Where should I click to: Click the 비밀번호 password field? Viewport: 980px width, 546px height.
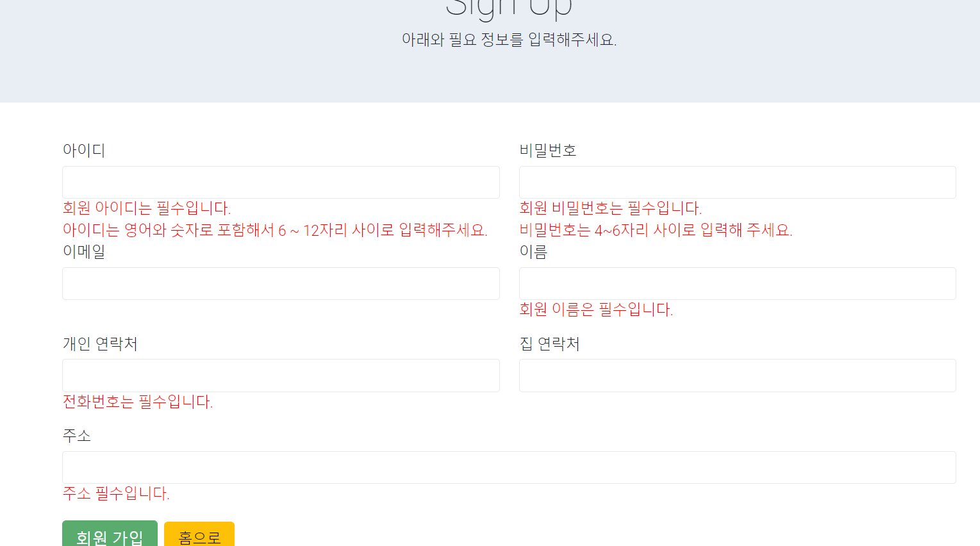coord(737,182)
